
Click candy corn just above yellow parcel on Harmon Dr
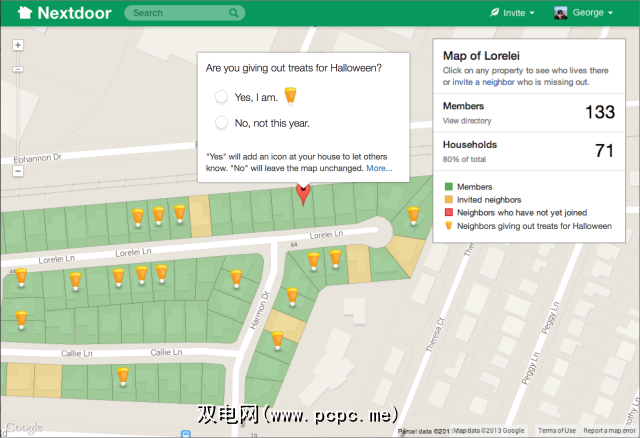pyautogui.click(x=292, y=297)
